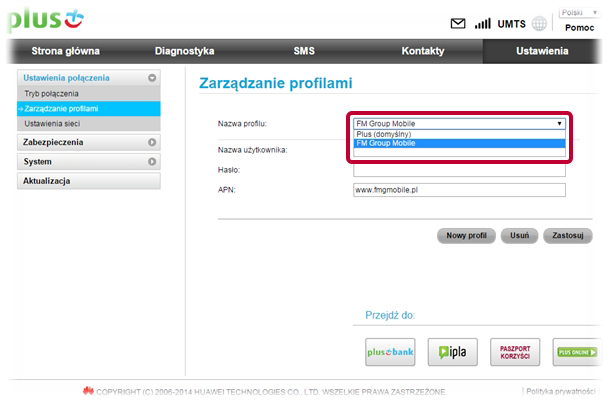This screenshot has height=405, width=609.
Task: Open Tryb połączenia menu item
Action: pyautogui.click(x=89, y=94)
